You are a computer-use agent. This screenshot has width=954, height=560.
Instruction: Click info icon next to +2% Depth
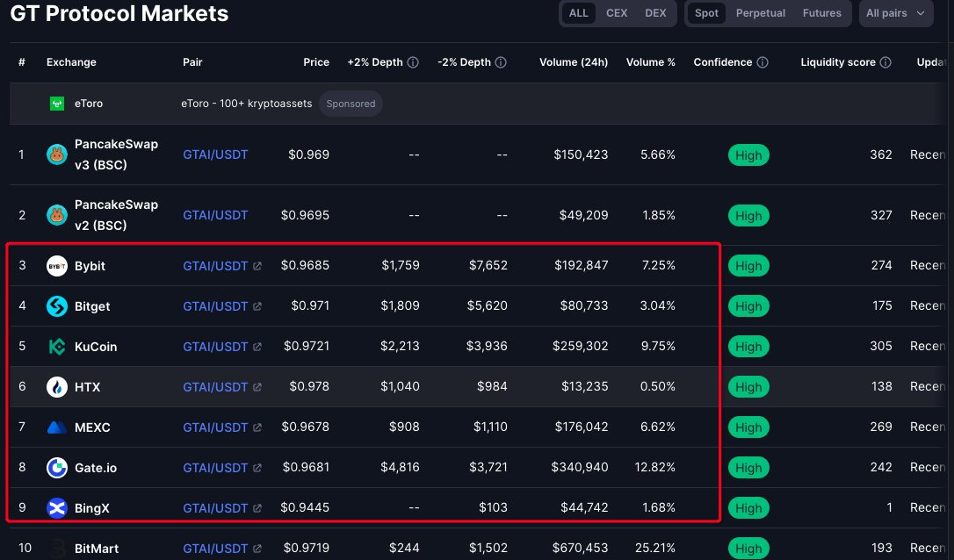413,62
